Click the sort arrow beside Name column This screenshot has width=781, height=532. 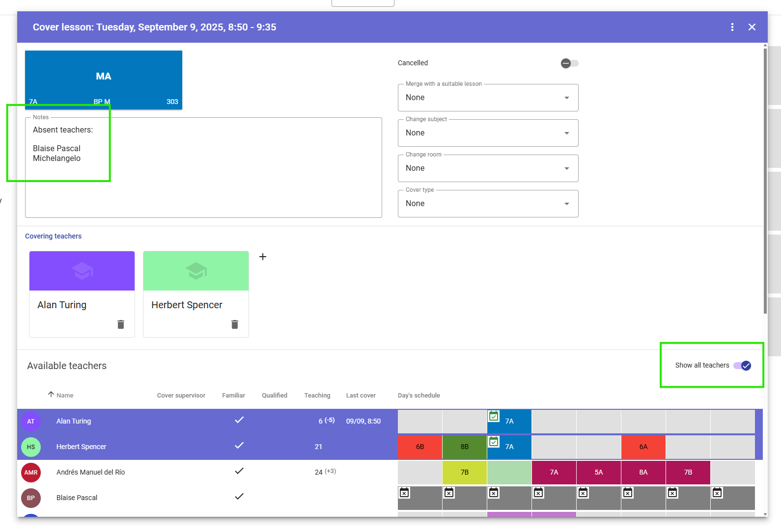(x=51, y=395)
